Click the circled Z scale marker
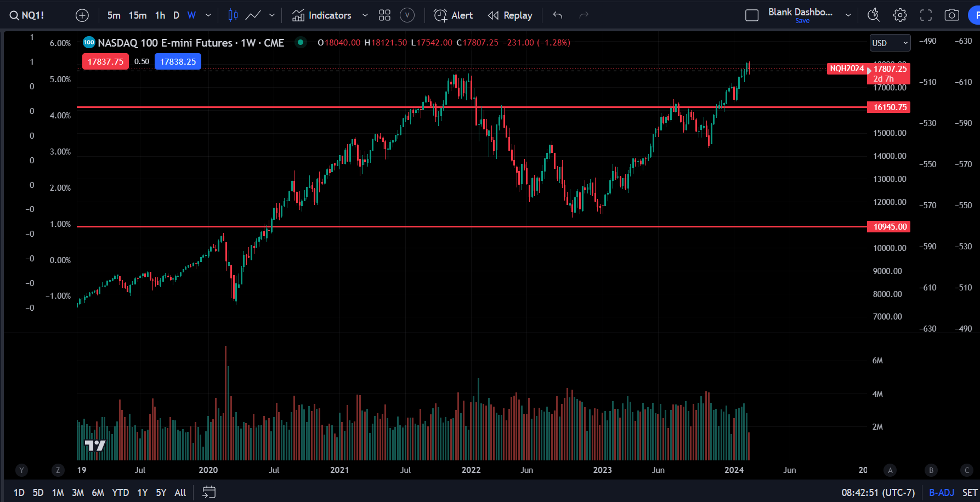The width and height of the screenshot is (980, 502). click(58, 470)
